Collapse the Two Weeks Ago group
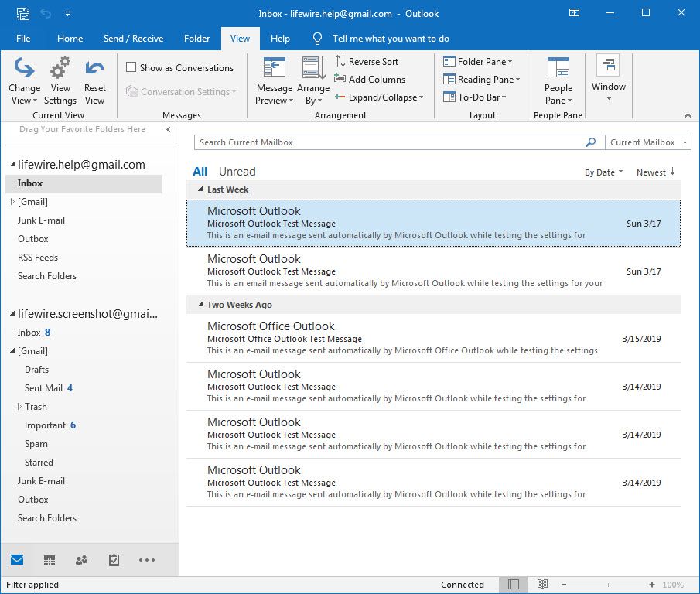The image size is (700, 594). [x=200, y=305]
